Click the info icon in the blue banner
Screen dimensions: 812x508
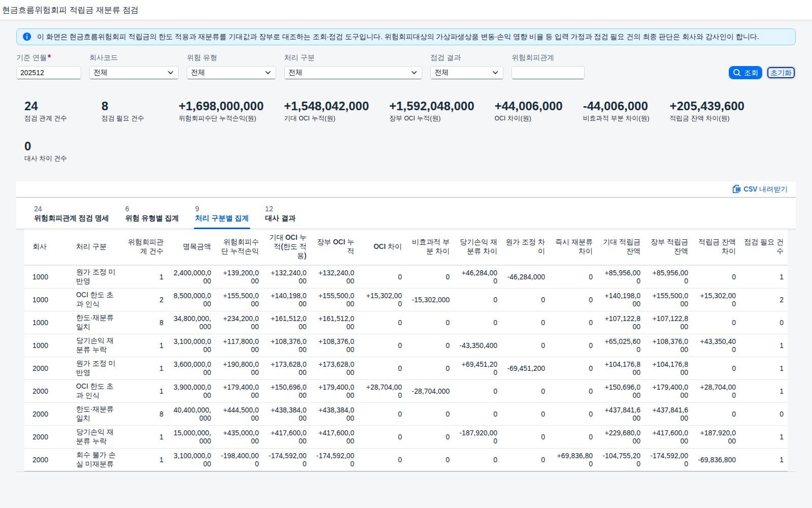pos(27,37)
